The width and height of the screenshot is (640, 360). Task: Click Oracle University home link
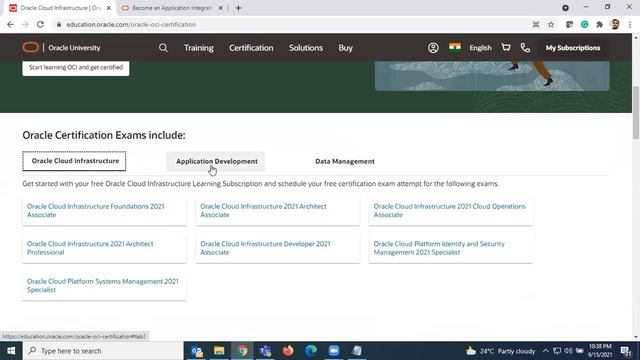(74, 48)
